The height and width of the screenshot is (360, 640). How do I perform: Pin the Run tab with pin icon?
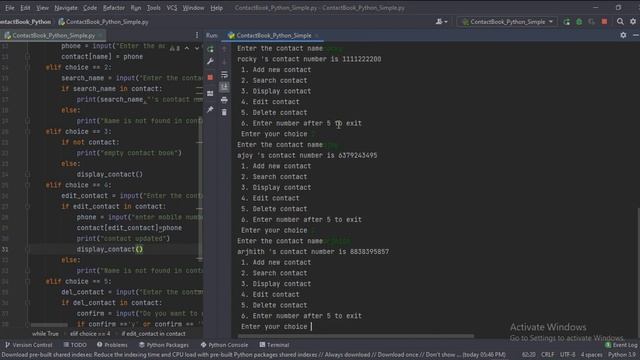coord(210,109)
